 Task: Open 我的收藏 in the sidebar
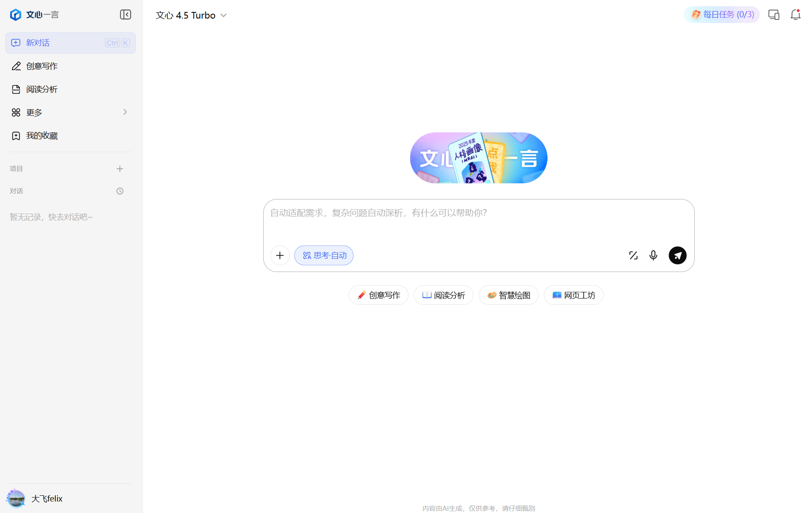coord(71,136)
